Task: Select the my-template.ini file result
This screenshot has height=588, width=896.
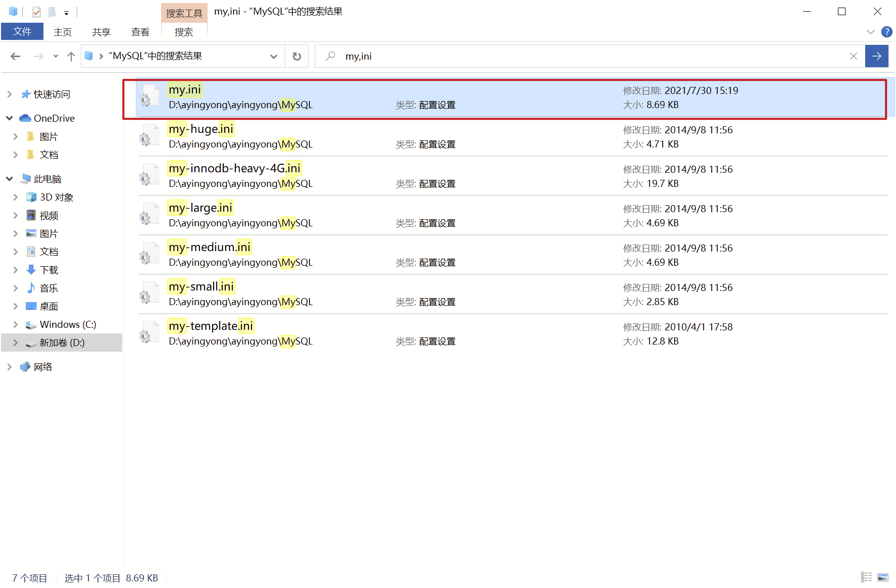Action: 513,334
